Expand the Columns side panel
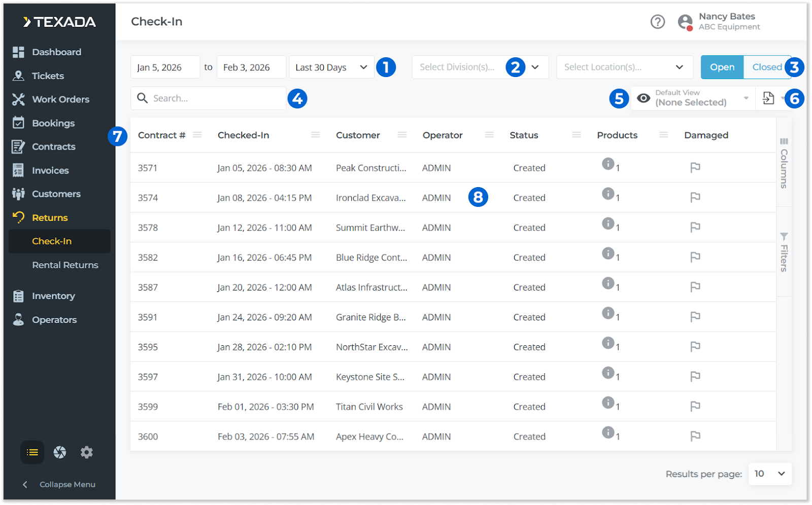 [784, 163]
